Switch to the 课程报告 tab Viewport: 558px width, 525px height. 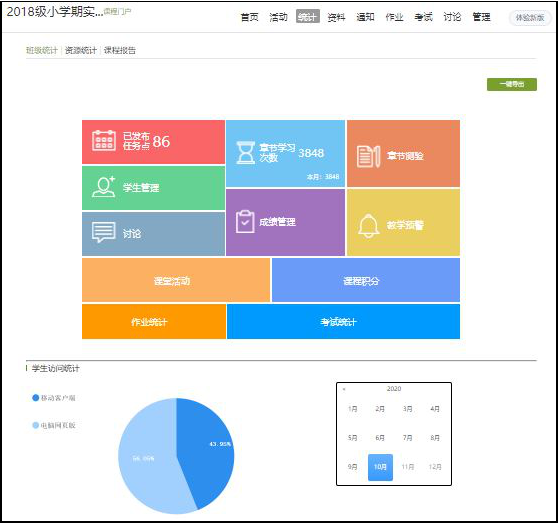[x=120, y=50]
